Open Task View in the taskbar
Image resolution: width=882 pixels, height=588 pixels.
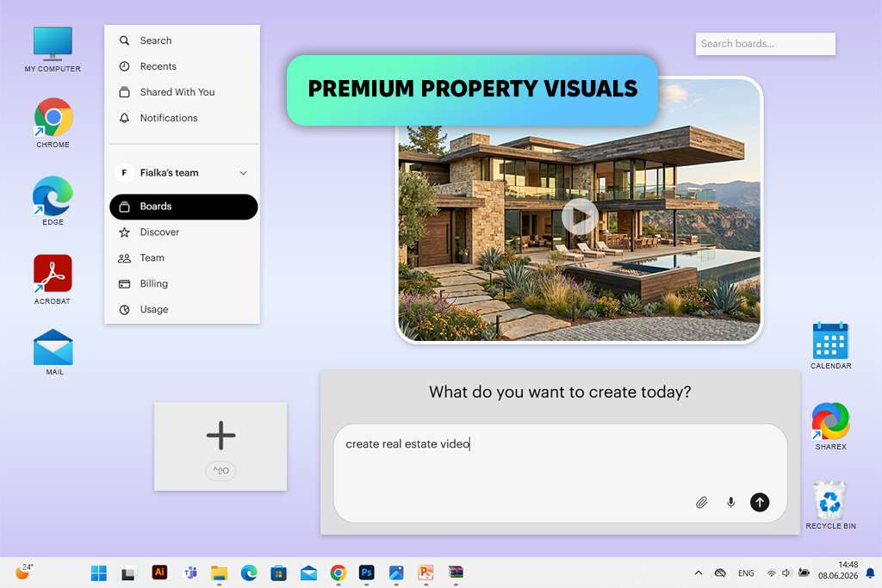(128, 573)
